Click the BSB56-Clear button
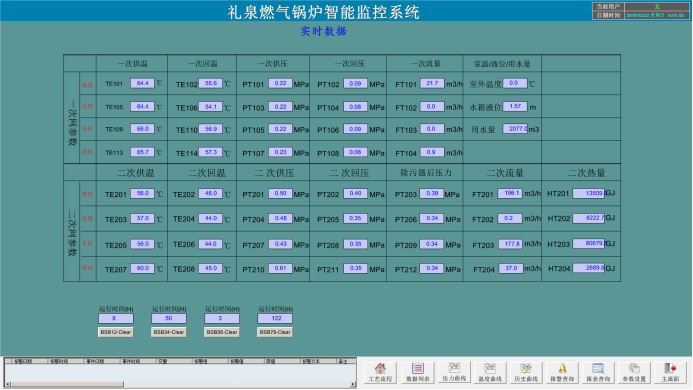Image resolution: width=693 pixels, height=390 pixels. pos(222,332)
